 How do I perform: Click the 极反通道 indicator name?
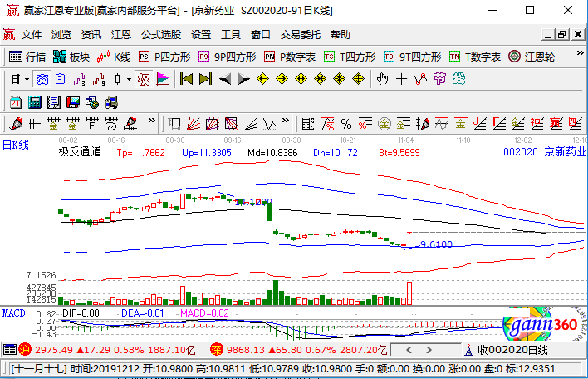click(x=80, y=151)
